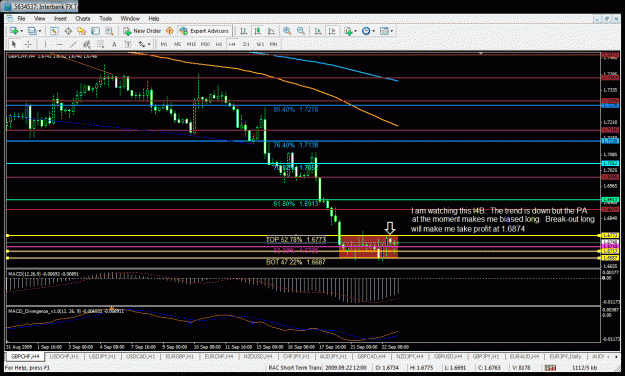Select the Arrows drawing tool icon

142,44
